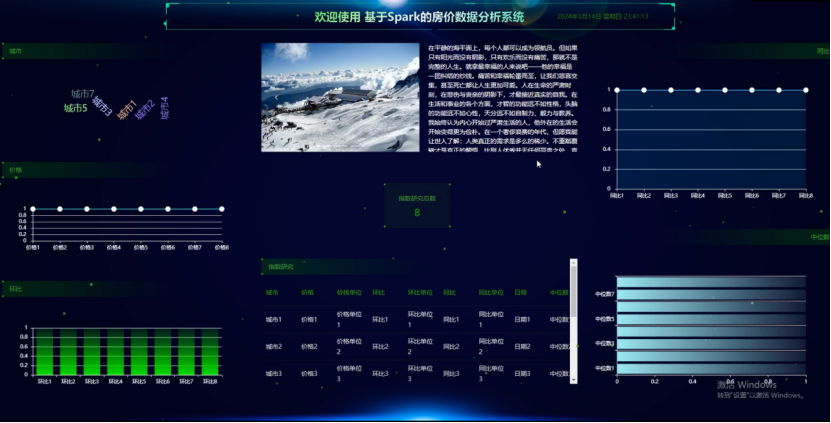The height and width of the screenshot is (423, 831).
Task: Click the date and time in header
Action: point(603,16)
